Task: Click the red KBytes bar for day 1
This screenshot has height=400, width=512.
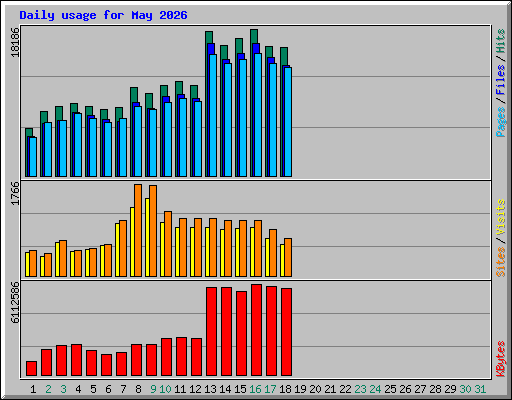Action: pyautogui.click(x=31, y=369)
